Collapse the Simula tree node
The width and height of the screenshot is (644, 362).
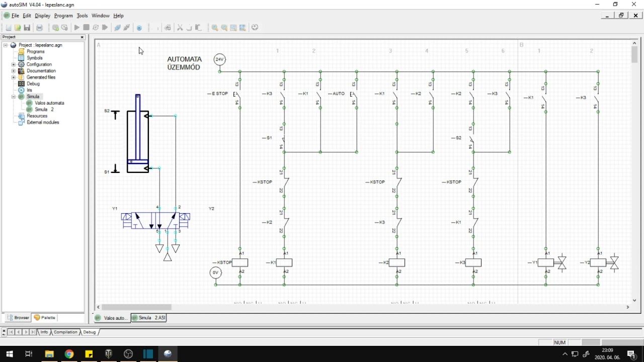coord(14,97)
